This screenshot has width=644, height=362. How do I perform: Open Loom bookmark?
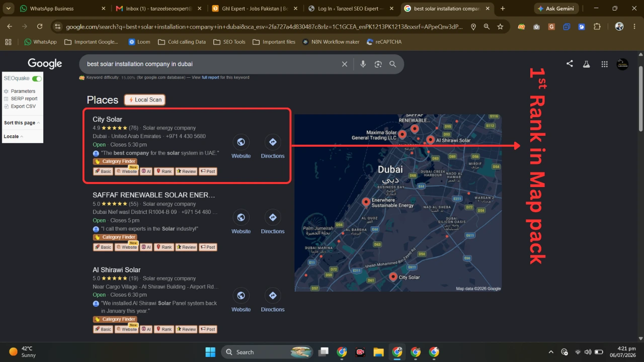[139, 42]
